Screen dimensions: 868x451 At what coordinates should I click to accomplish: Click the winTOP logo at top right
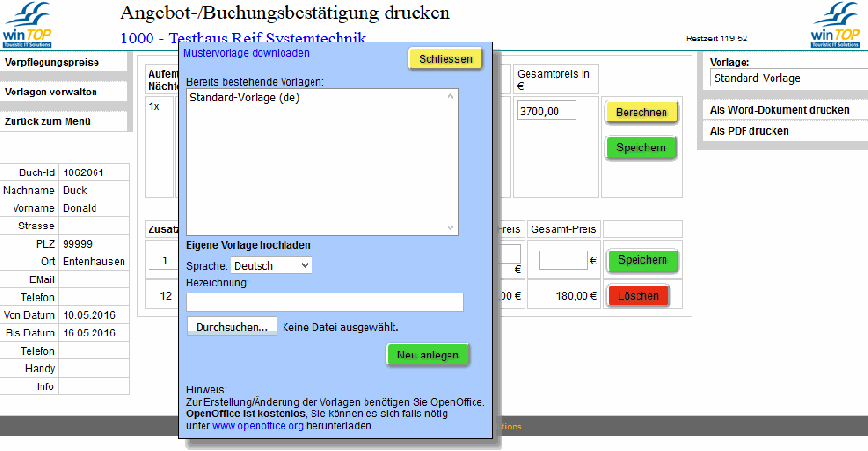click(x=836, y=25)
